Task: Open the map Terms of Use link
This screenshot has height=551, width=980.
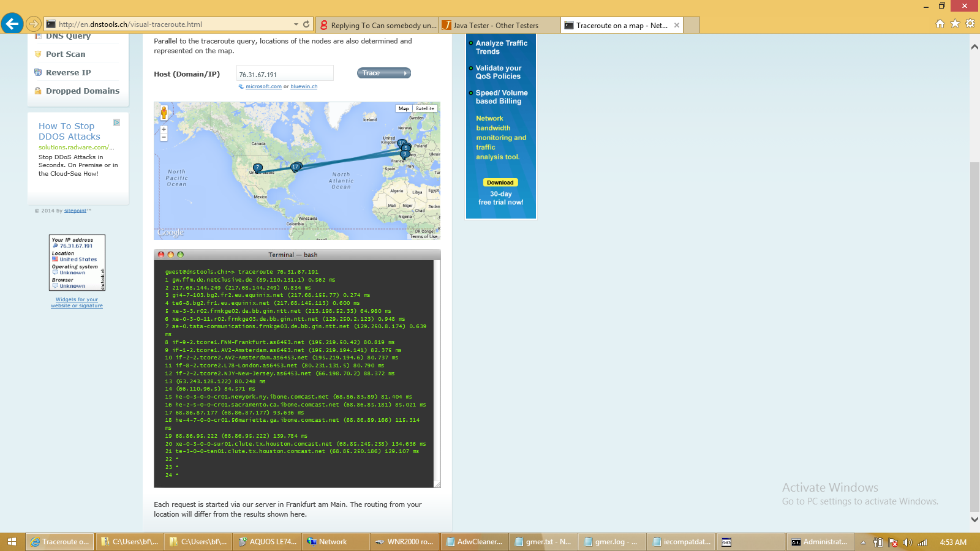Action: point(423,236)
